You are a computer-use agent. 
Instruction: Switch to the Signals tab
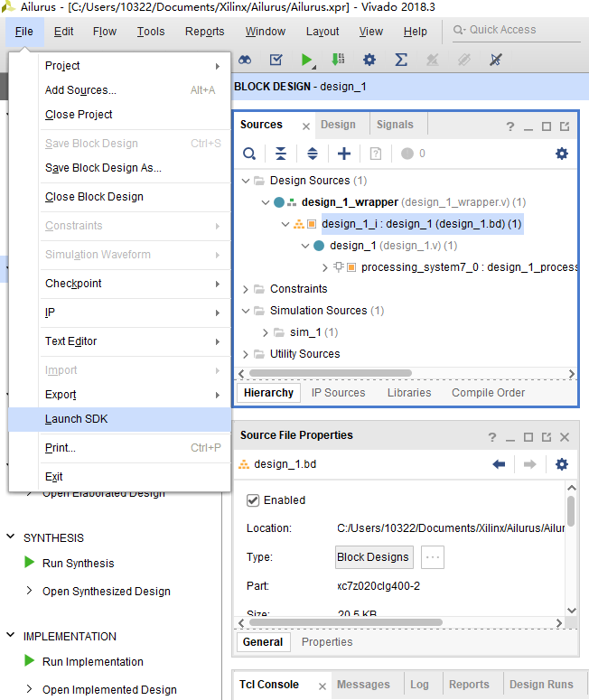pos(395,125)
